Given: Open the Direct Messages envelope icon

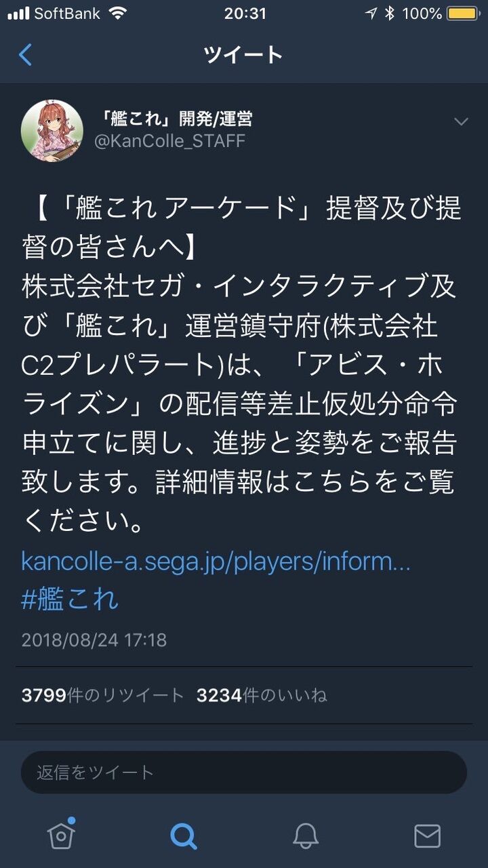Looking at the screenshot, I should [x=427, y=835].
